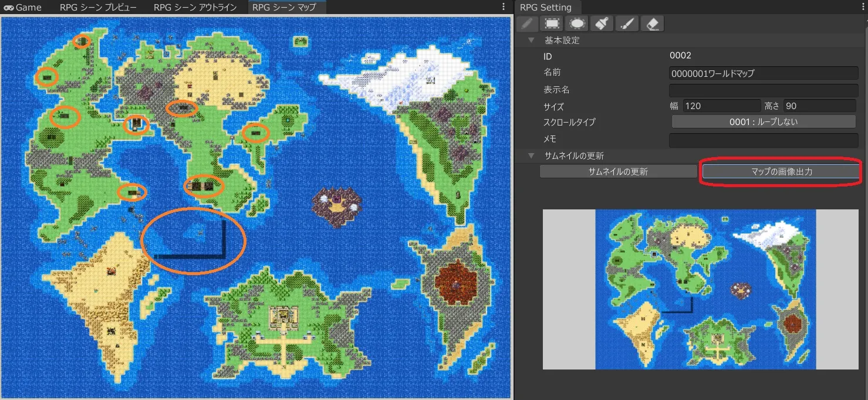This screenshot has height=400, width=868.
Task: Select the fine brush tool
Action: [628, 23]
